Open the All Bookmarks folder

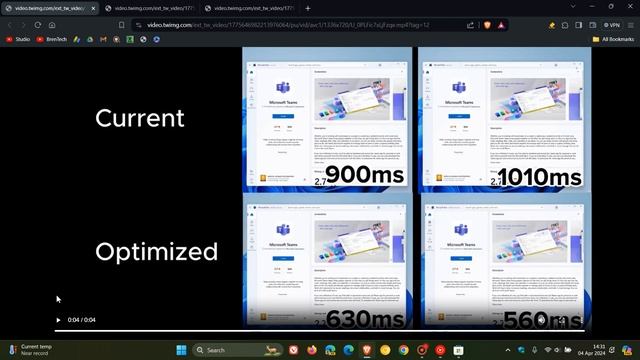pos(613,39)
